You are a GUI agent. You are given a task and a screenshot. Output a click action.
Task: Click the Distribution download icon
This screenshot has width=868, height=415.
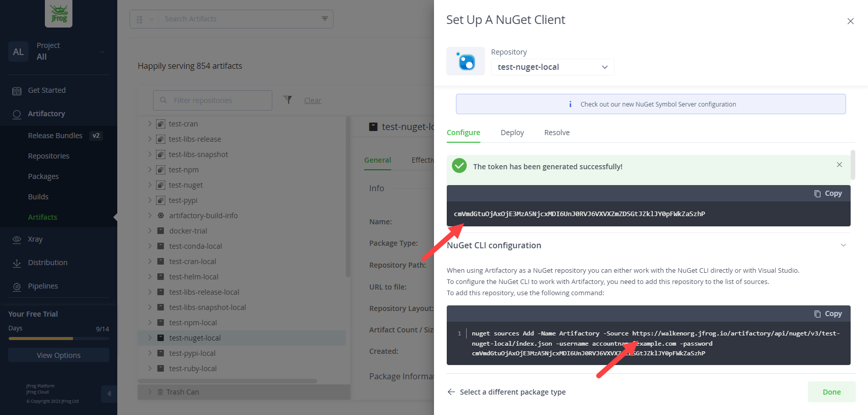click(x=17, y=263)
